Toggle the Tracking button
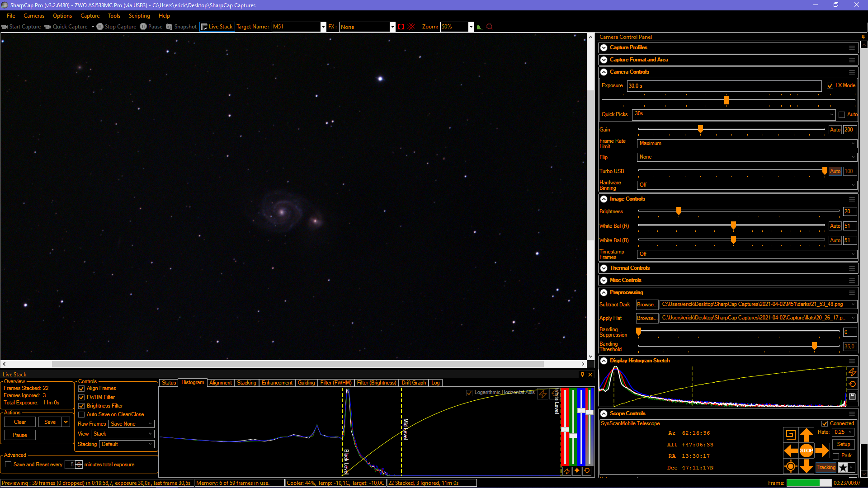 pos(826,468)
